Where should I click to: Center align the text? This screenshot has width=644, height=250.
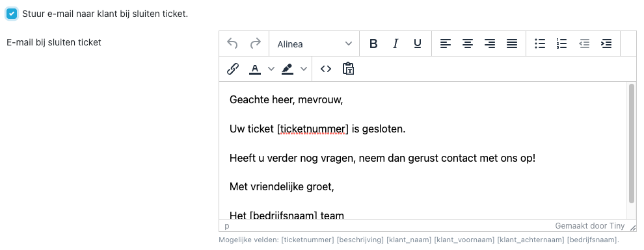pyautogui.click(x=468, y=44)
